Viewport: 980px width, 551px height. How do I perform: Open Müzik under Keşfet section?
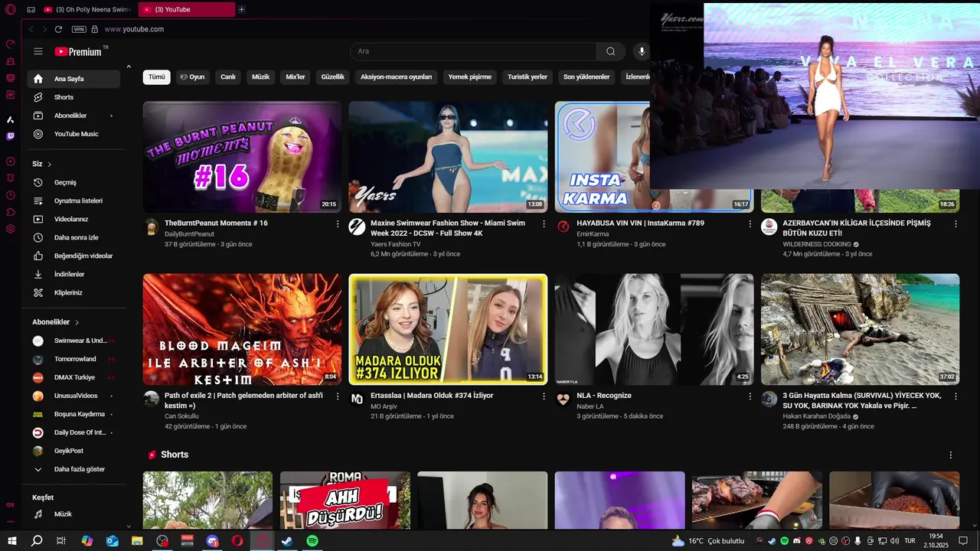pyautogui.click(x=74, y=514)
